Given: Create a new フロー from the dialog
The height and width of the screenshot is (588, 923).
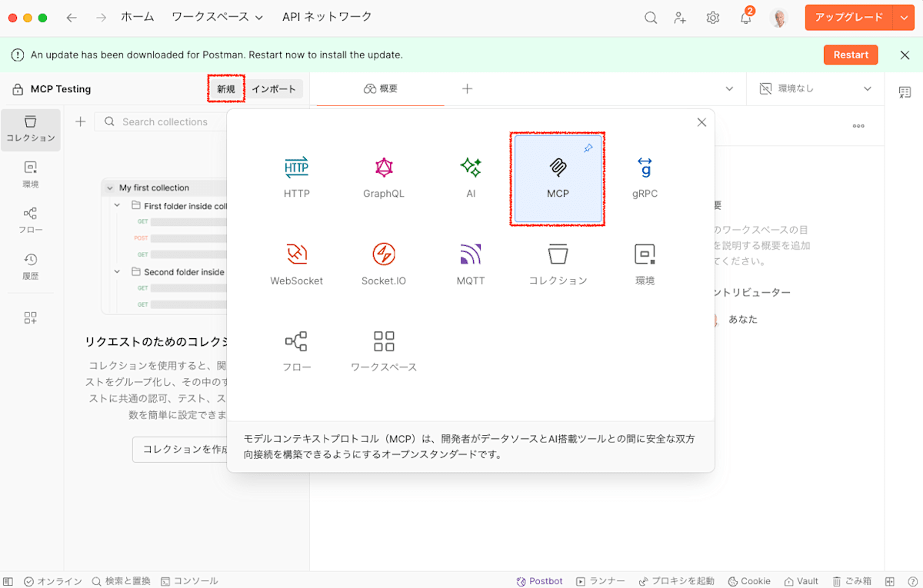Looking at the screenshot, I should (x=296, y=350).
